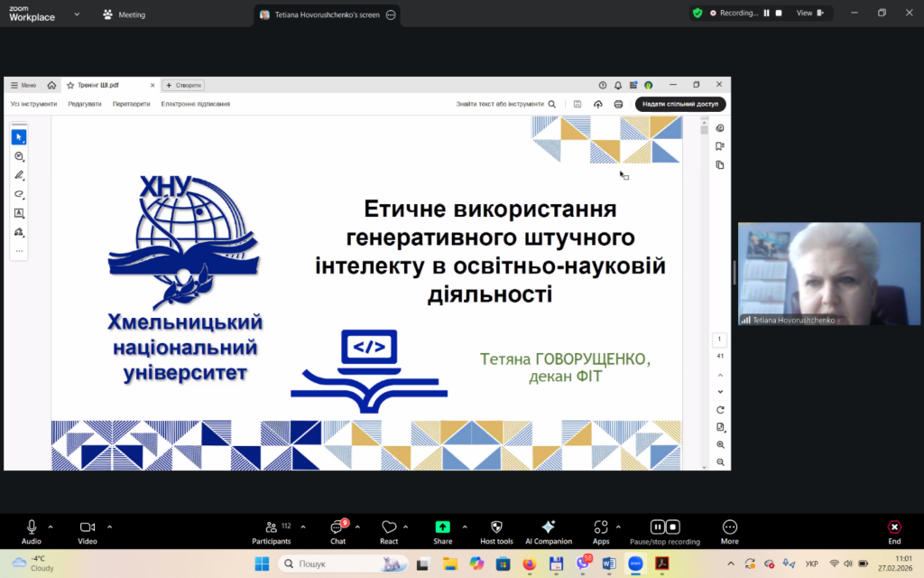
Task: Expand the video options arrow
Action: click(x=109, y=527)
